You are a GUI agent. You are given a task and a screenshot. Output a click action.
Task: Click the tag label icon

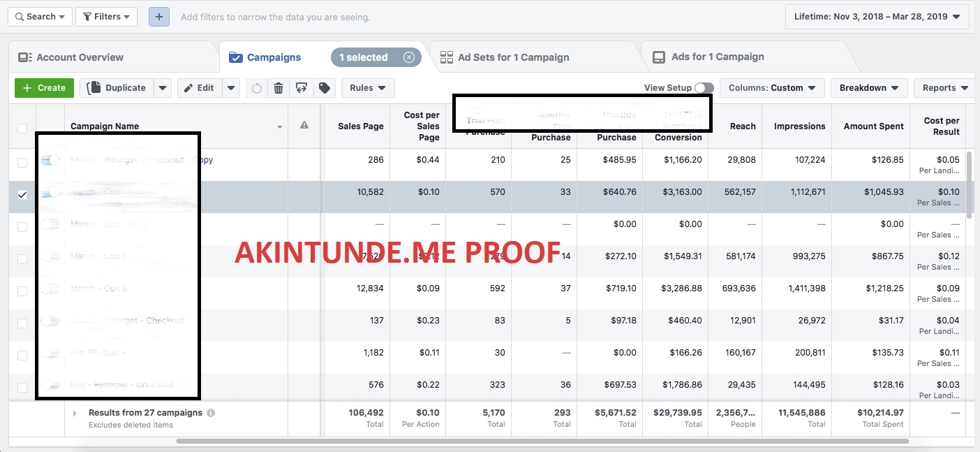(324, 88)
